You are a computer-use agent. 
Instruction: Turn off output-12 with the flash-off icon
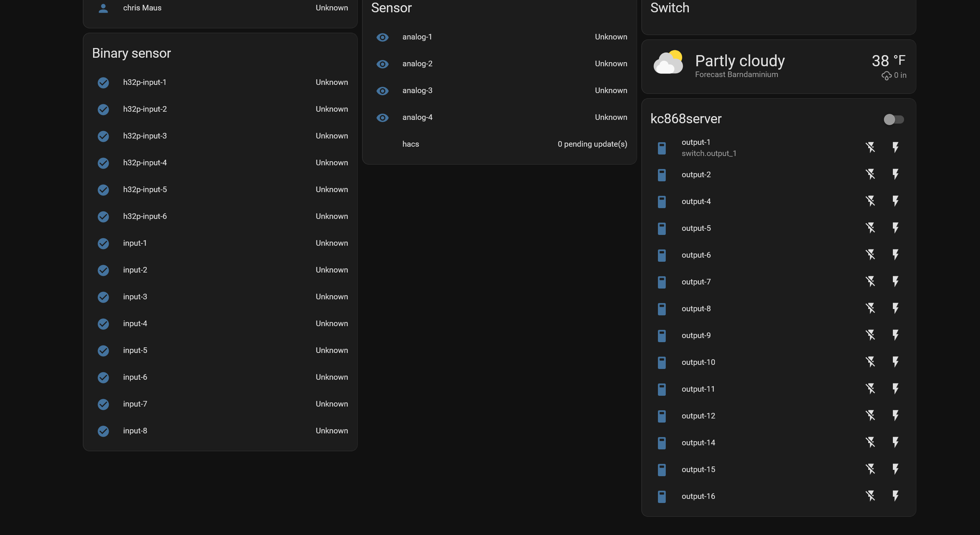click(x=870, y=415)
